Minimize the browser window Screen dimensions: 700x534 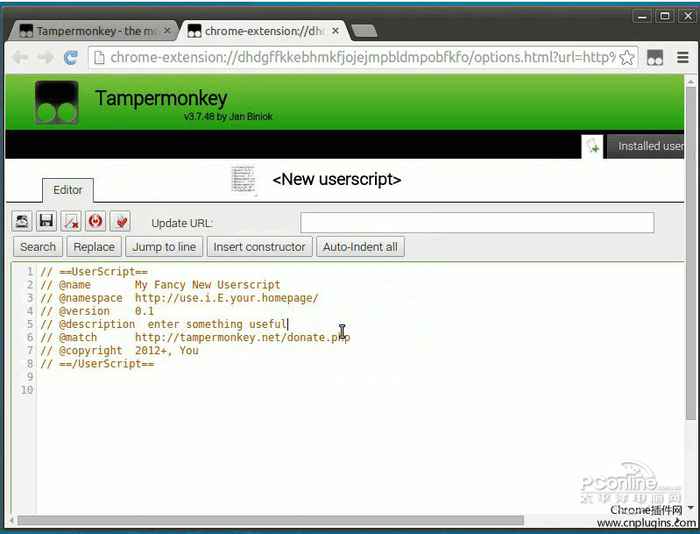[642, 16]
